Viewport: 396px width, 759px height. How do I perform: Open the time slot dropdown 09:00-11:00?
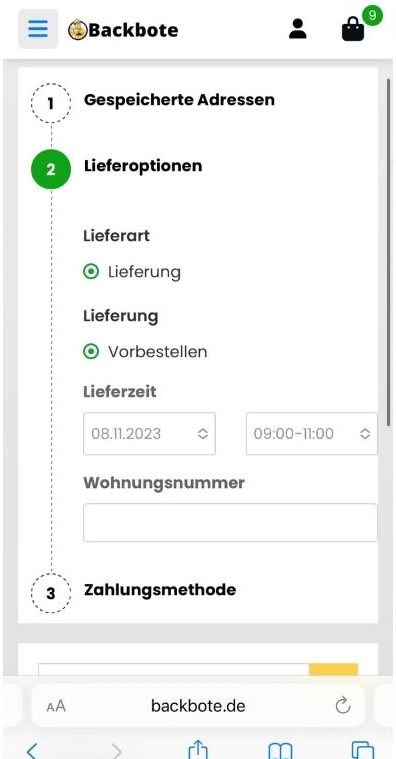point(311,434)
